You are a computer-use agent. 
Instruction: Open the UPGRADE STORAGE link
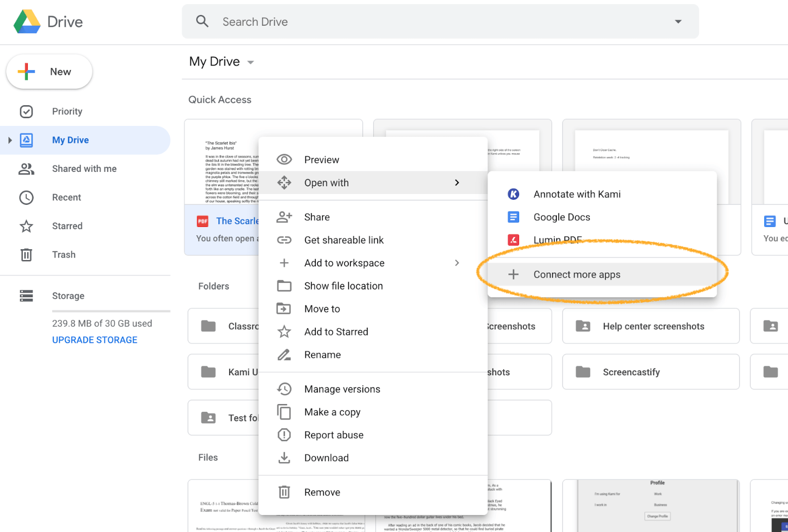(94, 340)
